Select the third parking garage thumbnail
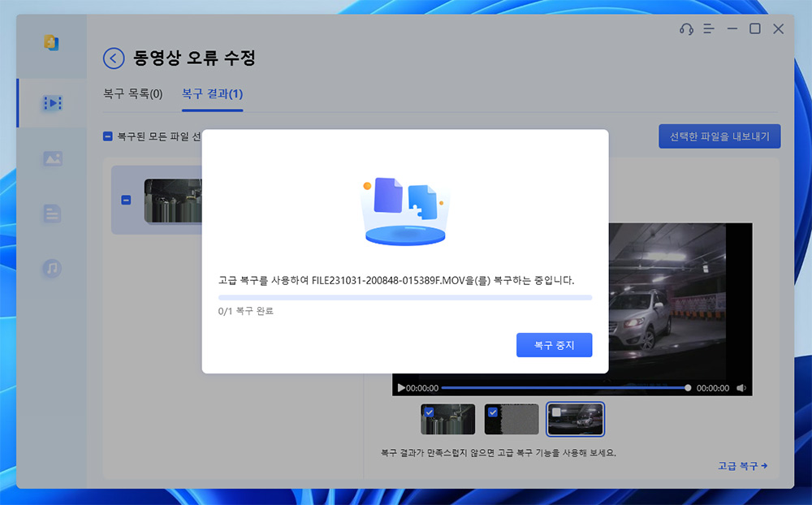The image size is (812, 505). pos(576,419)
